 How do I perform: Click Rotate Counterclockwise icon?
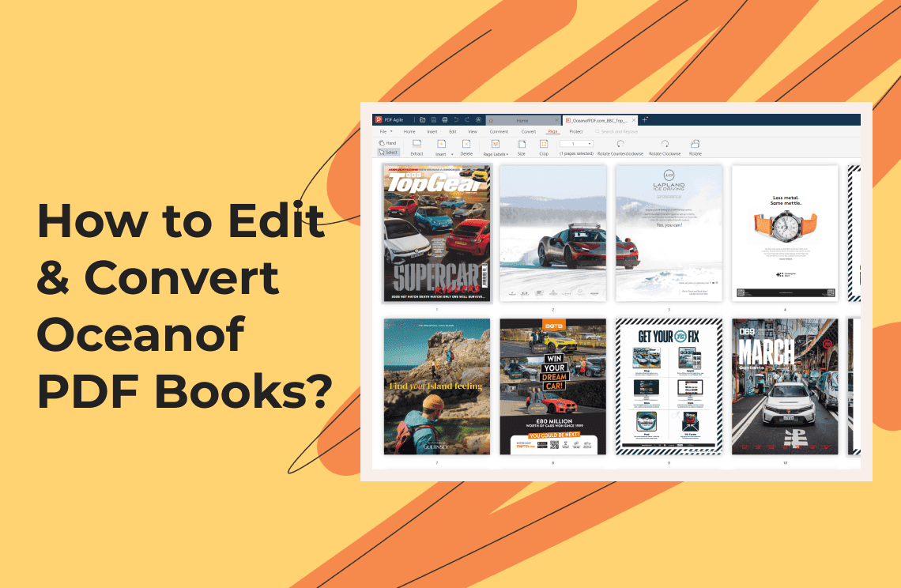620,144
